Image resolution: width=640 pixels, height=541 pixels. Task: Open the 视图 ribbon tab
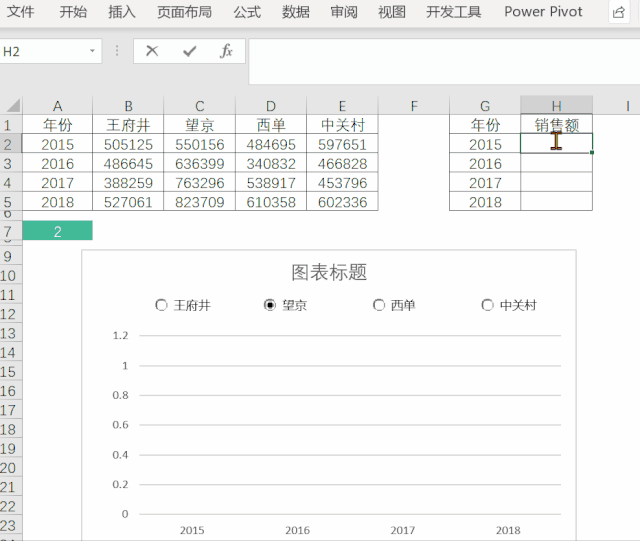(392, 12)
